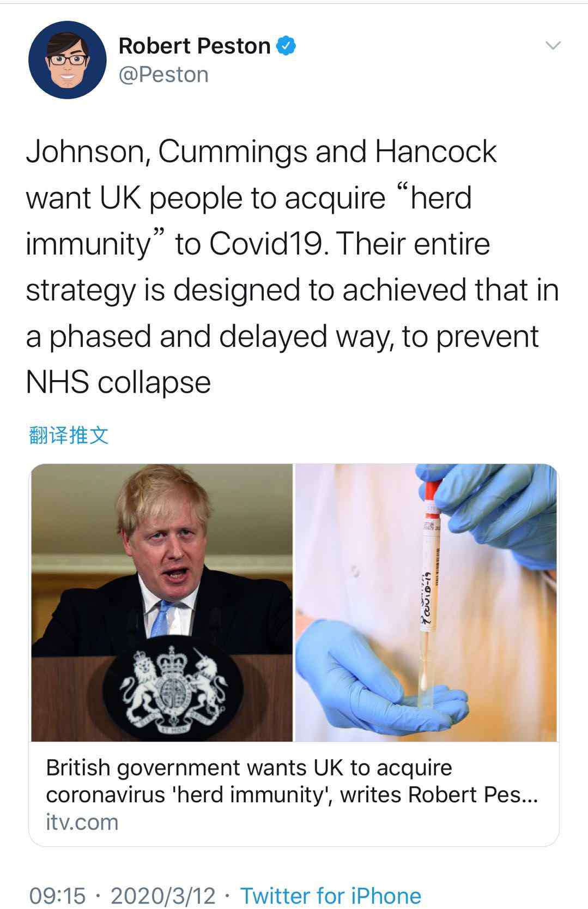Open the British government herd immunity headline

tap(292, 781)
